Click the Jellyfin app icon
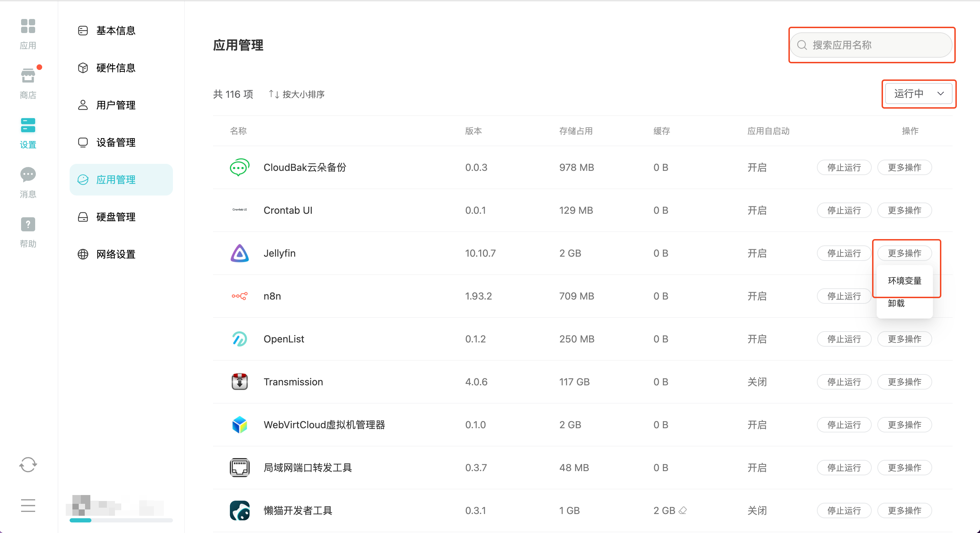The height and width of the screenshot is (533, 980). (x=240, y=253)
